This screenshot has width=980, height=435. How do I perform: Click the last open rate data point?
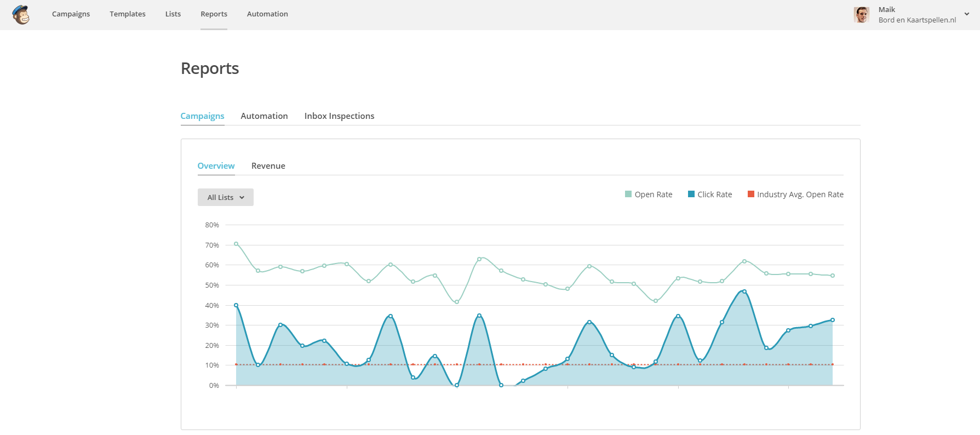[x=833, y=276]
